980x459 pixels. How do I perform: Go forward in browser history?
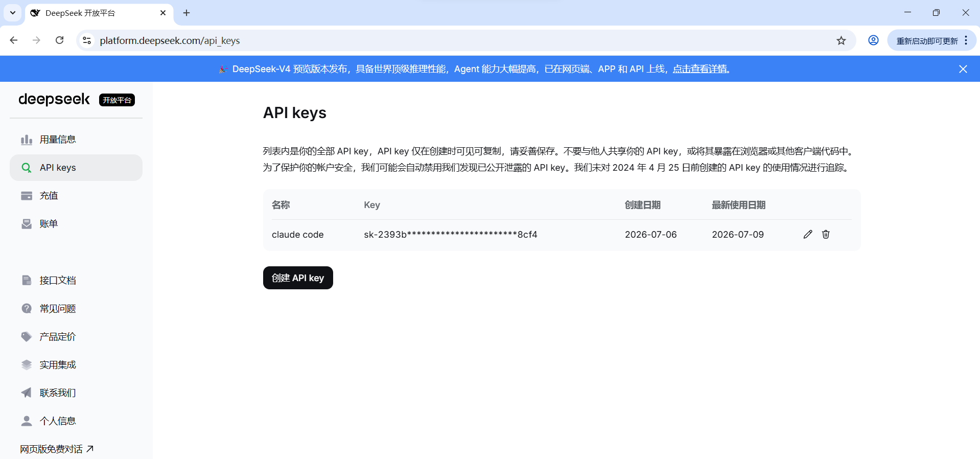pos(36,40)
